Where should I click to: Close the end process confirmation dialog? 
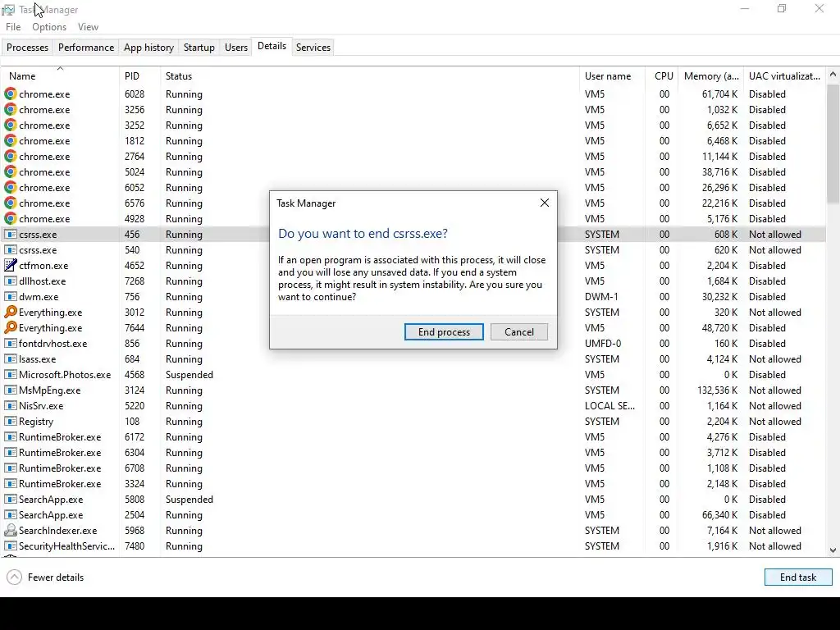tap(545, 203)
